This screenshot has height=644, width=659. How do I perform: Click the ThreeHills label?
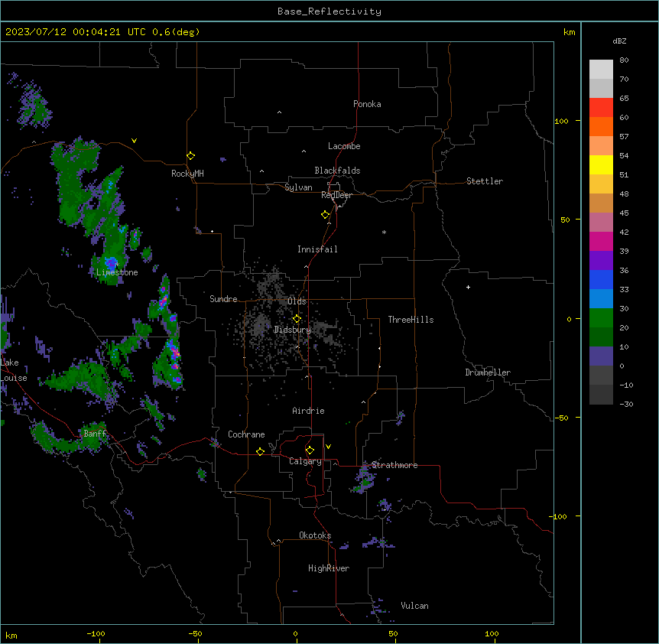411,320
